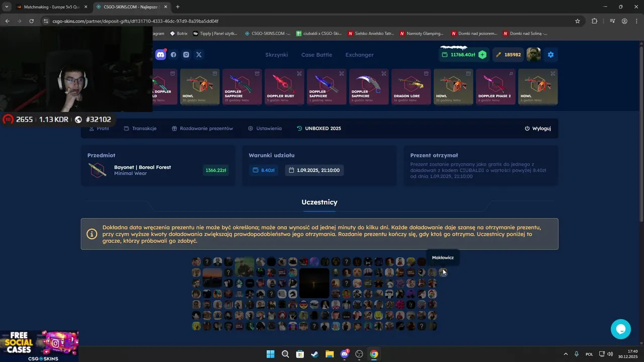This screenshot has height=362, width=644.
Task: Open the Discord link icon
Action: (x=160, y=55)
